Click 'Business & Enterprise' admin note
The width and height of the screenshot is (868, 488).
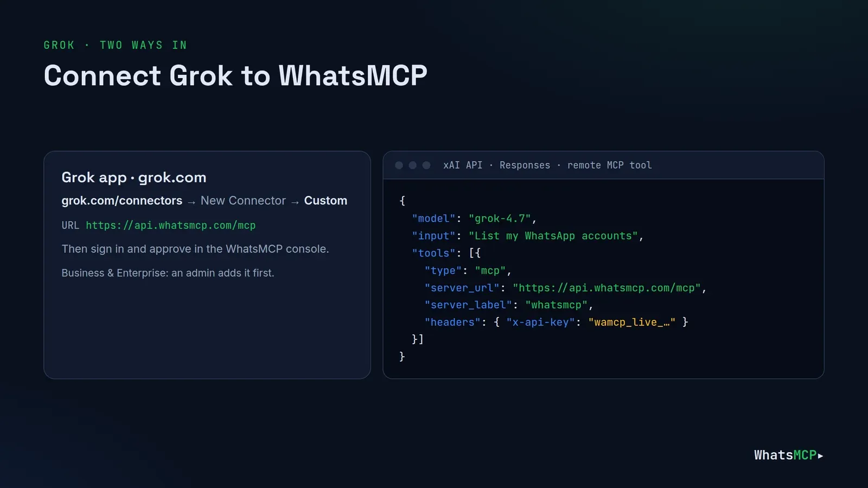pyautogui.click(x=168, y=273)
